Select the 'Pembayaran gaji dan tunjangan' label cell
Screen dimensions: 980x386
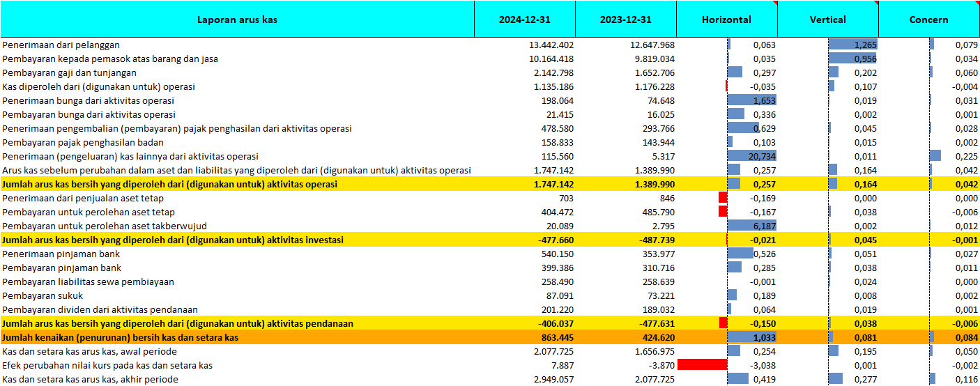coord(70,73)
